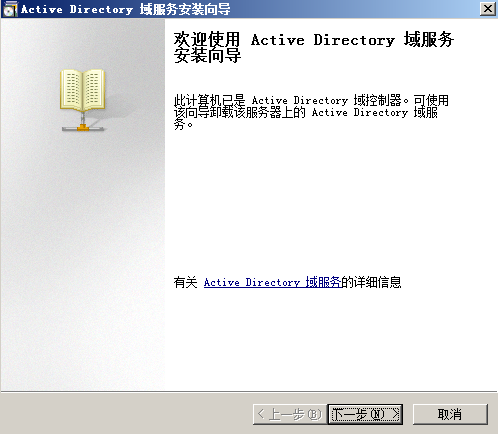Close the wizard with the X button
The height and width of the screenshot is (434, 498).
488,9
